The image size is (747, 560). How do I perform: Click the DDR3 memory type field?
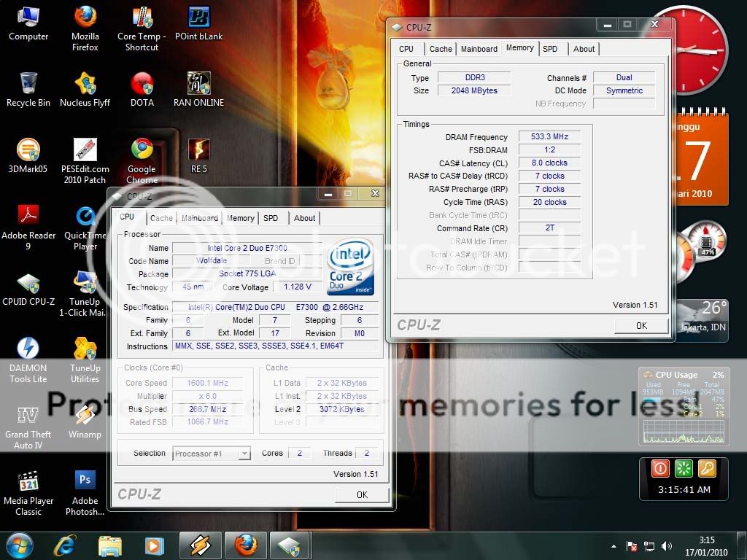(474, 77)
